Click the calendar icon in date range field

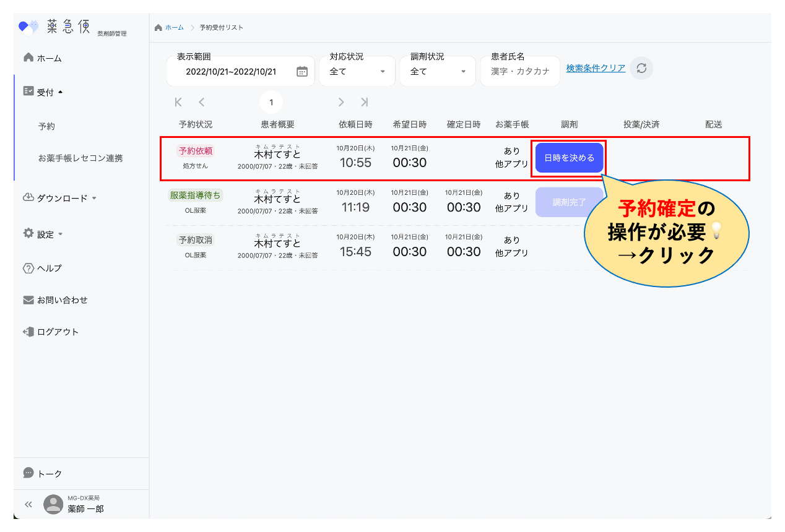pos(302,71)
